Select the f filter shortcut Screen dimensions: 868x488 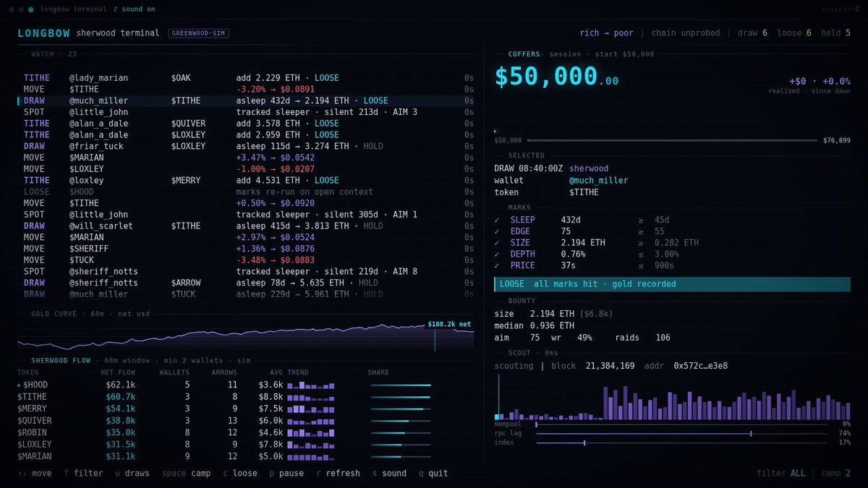tap(84, 474)
